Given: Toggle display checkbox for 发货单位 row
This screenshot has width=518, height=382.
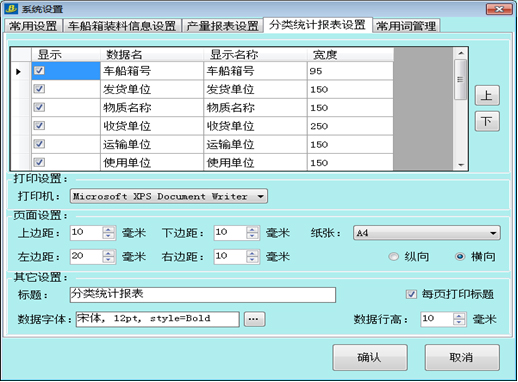Looking at the screenshot, I should point(39,89).
